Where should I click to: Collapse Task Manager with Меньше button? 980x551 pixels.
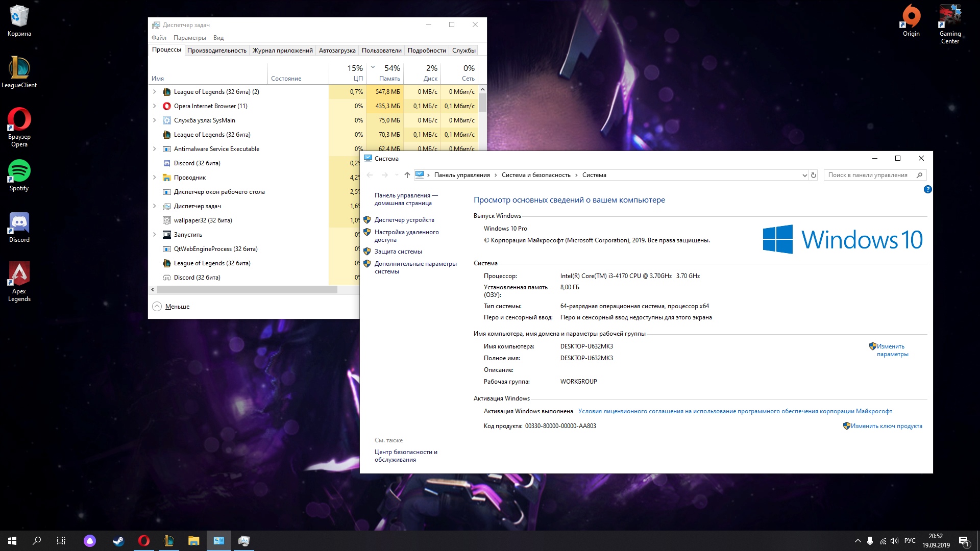(171, 306)
